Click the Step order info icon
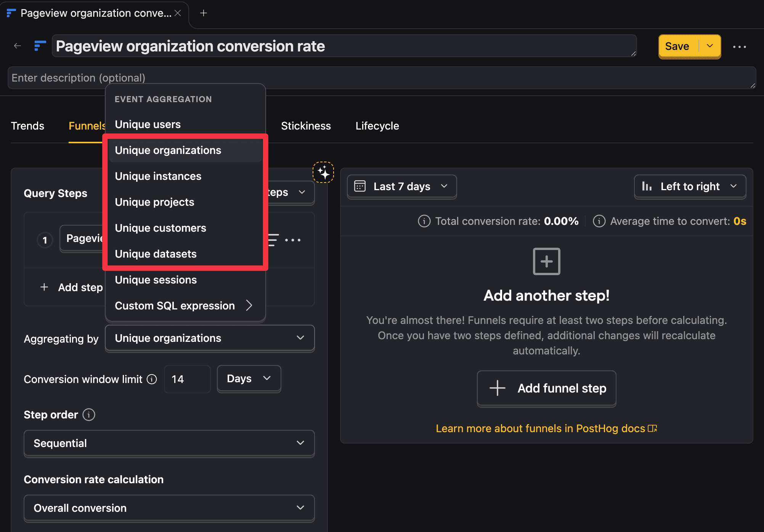Image resolution: width=764 pixels, height=532 pixels. coord(89,415)
